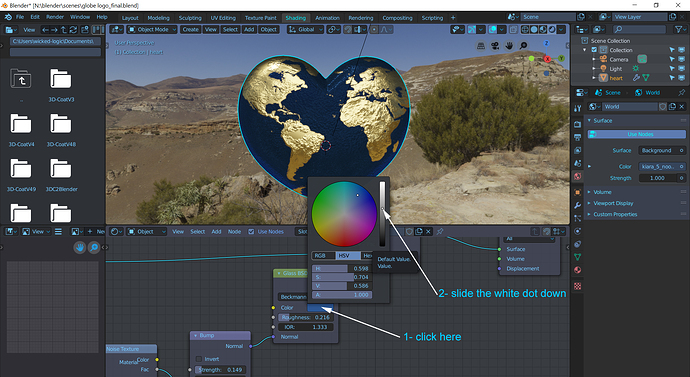Open the Physics properties tab
The height and width of the screenshot is (377, 690).
pyautogui.click(x=578, y=231)
